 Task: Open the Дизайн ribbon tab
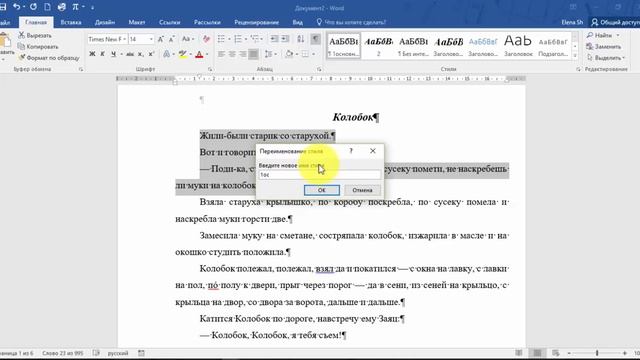click(105, 22)
